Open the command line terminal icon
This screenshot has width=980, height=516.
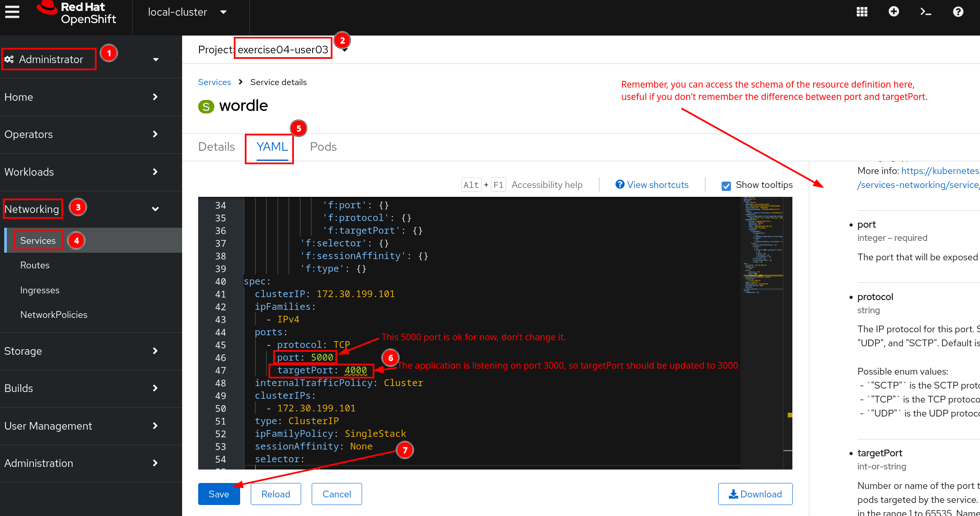(926, 12)
